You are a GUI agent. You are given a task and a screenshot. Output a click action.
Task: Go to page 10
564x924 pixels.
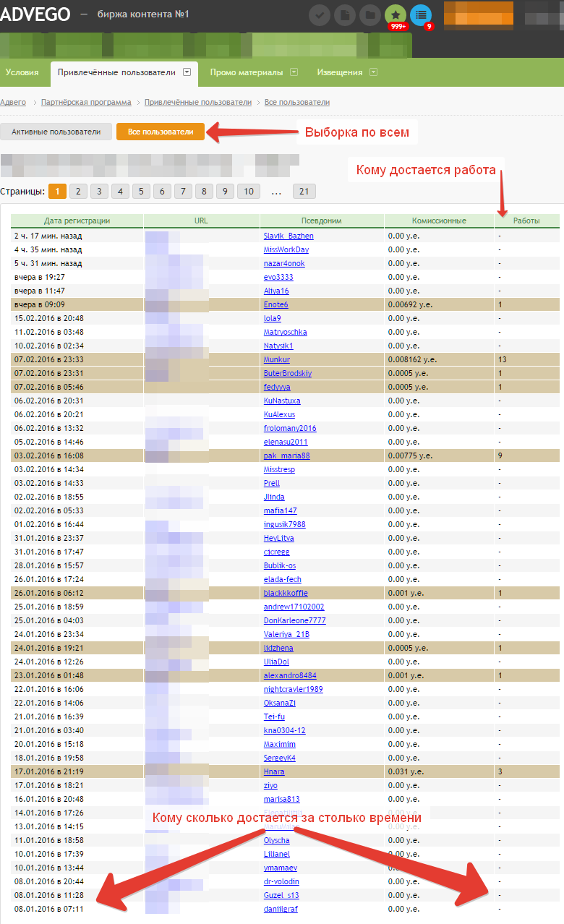click(249, 192)
